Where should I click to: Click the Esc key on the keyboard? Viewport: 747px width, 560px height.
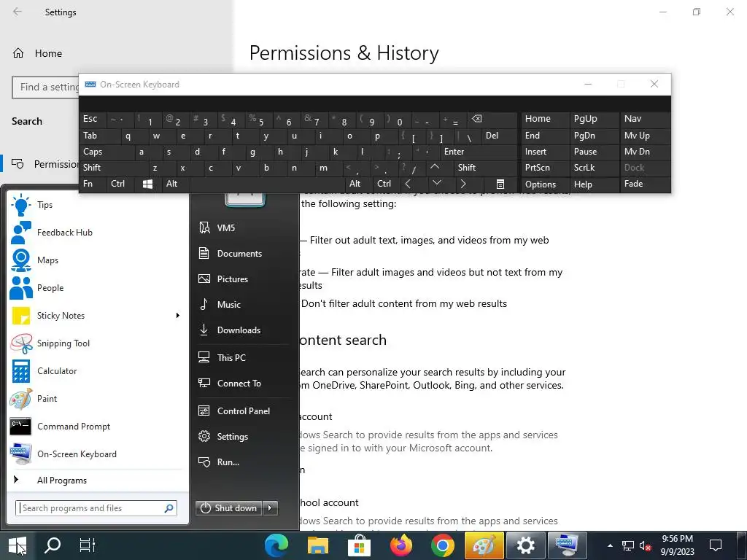[93, 119]
